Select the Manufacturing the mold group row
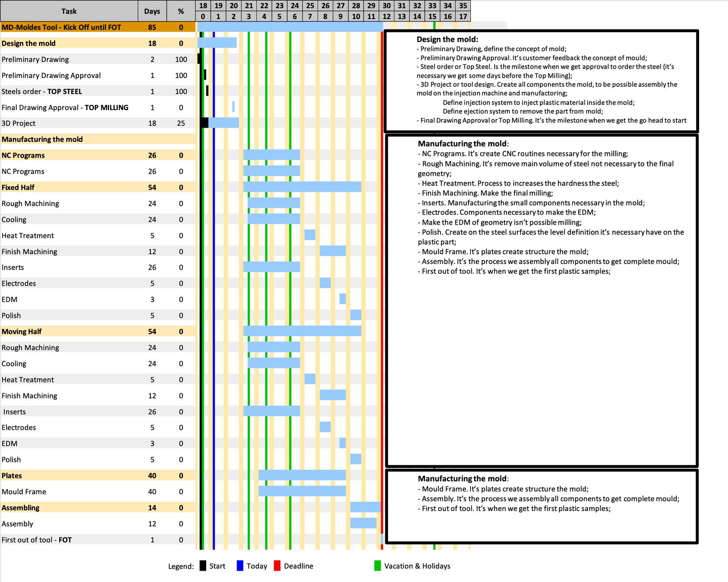 [x=42, y=139]
